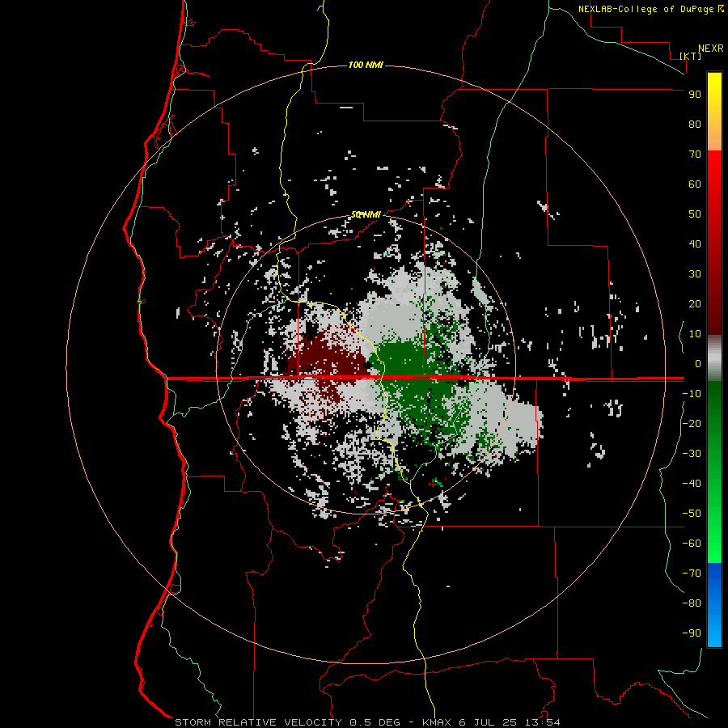728x728 pixels.
Task: Click the 0 value on the velocity scale
Action: click(x=698, y=364)
